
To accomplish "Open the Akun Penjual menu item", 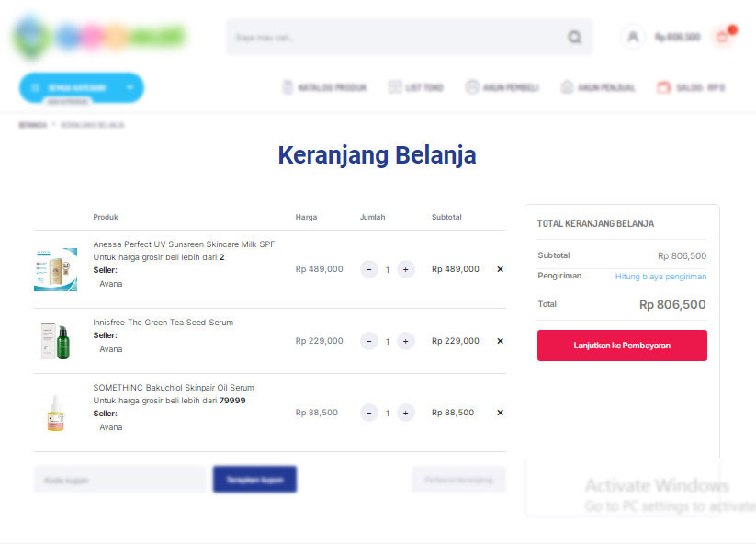I will point(598,87).
